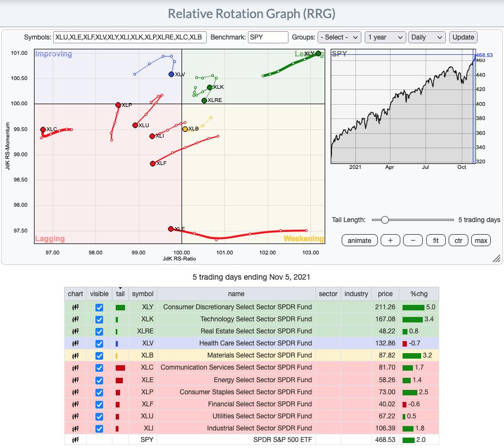Sort table by industry column header

356,294
